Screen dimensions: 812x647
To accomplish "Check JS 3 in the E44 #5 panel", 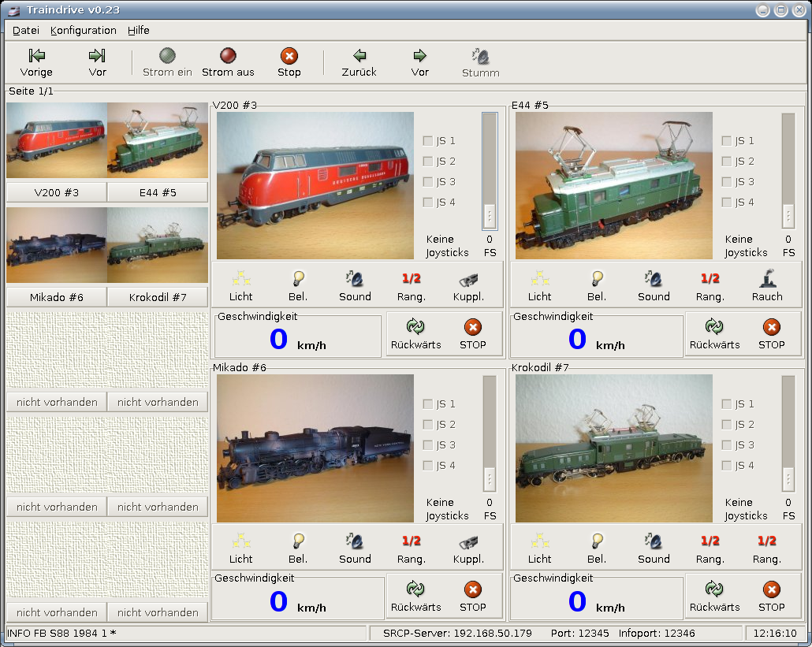I will [727, 182].
